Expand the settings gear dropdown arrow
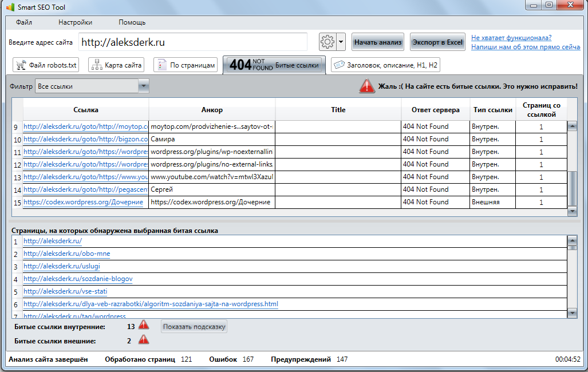Screen dimensions: 588x372 click(x=341, y=42)
